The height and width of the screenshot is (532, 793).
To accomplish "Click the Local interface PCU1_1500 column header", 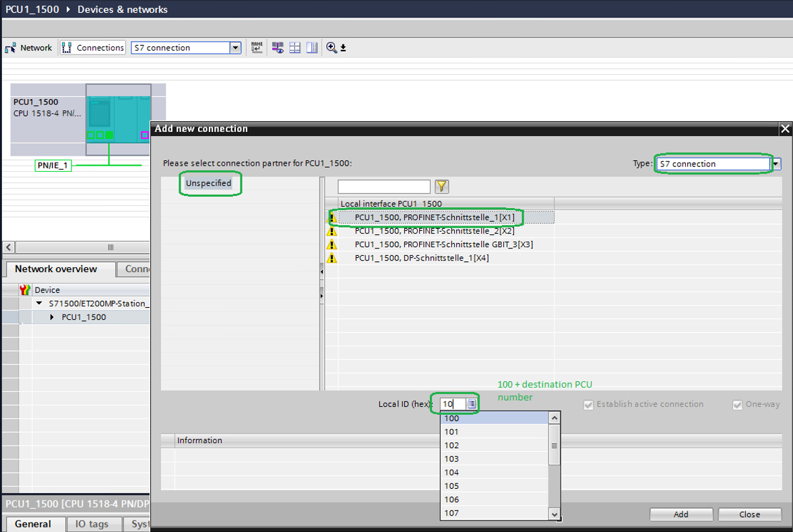I will (446, 203).
